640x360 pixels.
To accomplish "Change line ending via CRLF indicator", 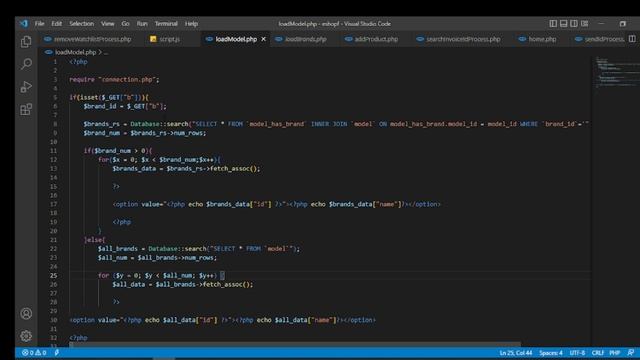I will click(598, 353).
